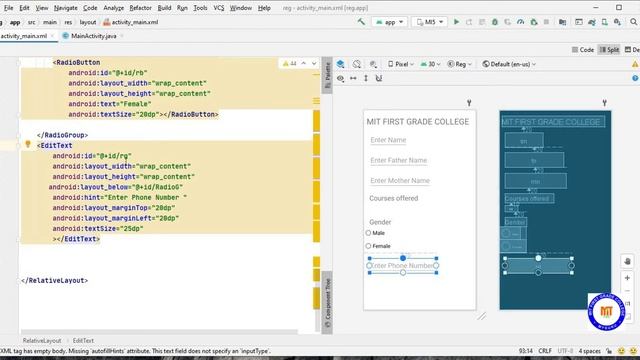Select the Enter Father Name field in preview
The height and width of the screenshot is (360, 640).
399,160
